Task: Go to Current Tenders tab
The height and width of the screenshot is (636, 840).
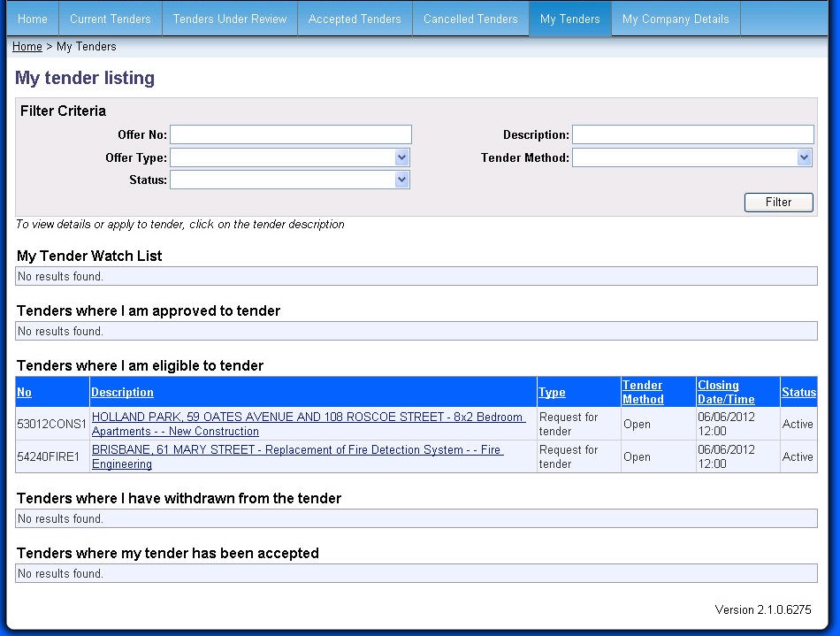Action: [x=111, y=19]
